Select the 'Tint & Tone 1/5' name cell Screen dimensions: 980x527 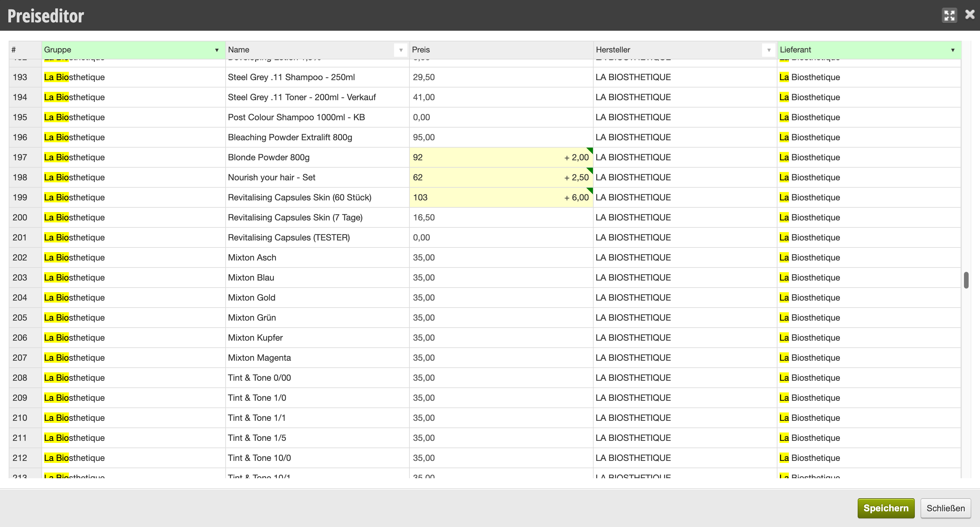click(x=317, y=438)
